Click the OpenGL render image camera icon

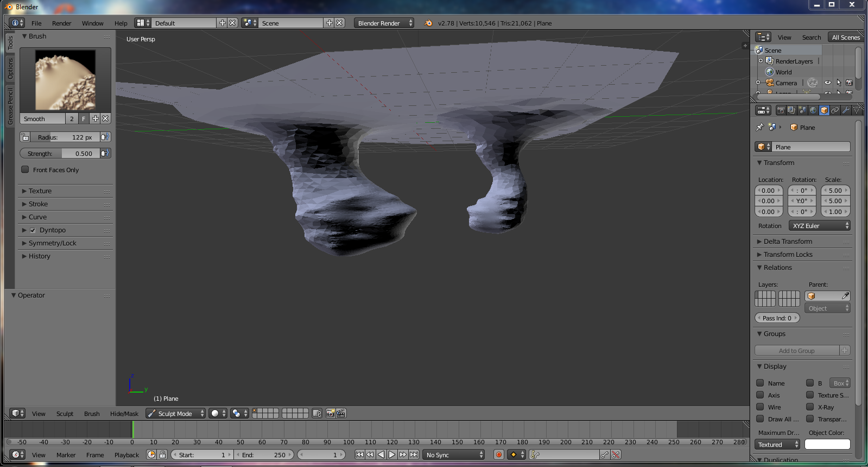tap(330, 413)
